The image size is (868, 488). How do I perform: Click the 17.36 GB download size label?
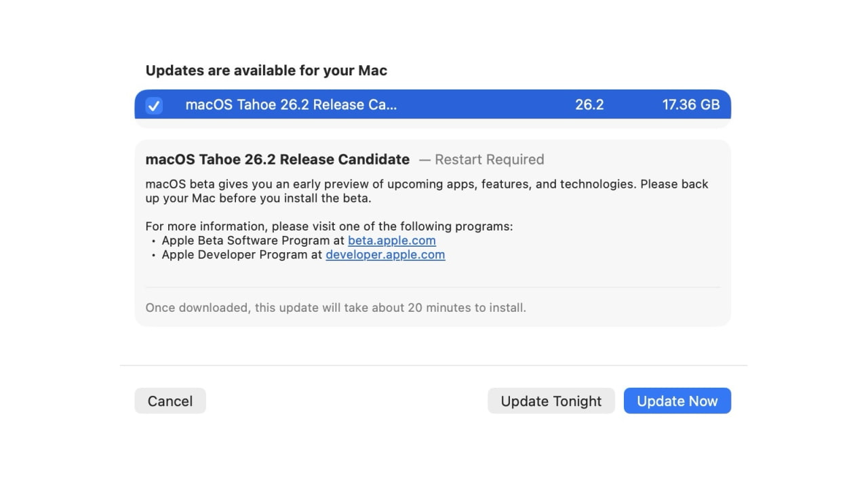(x=691, y=104)
